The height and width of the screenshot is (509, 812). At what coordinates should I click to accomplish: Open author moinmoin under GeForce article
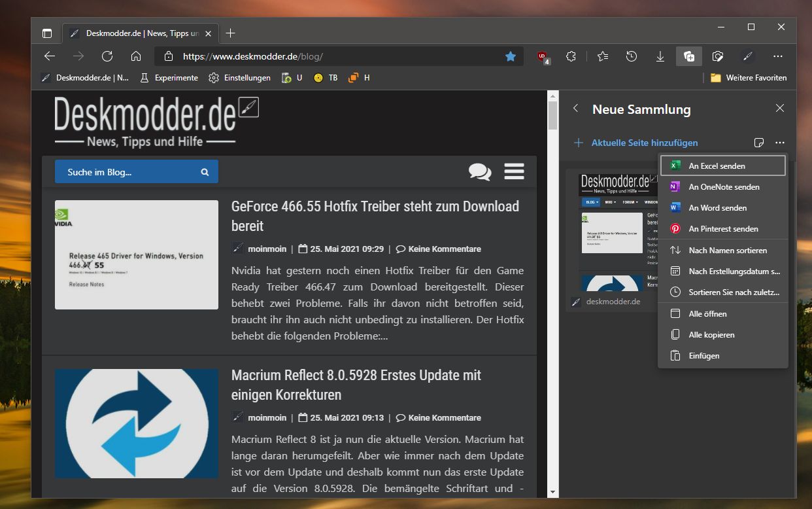(267, 249)
